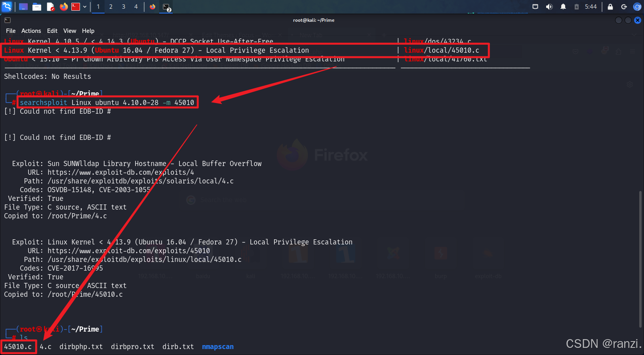Click the linux/local/45010.c path text

point(442,50)
